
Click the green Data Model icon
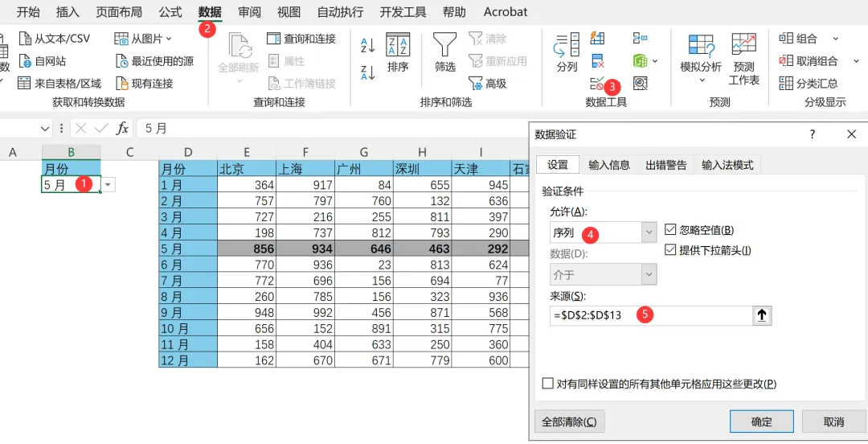click(641, 60)
